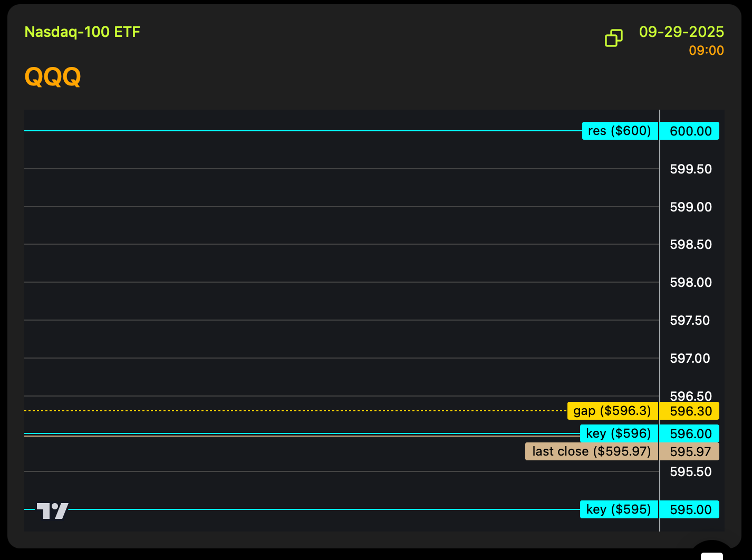Select the QQQ ticker symbol heading

(x=53, y=77)
